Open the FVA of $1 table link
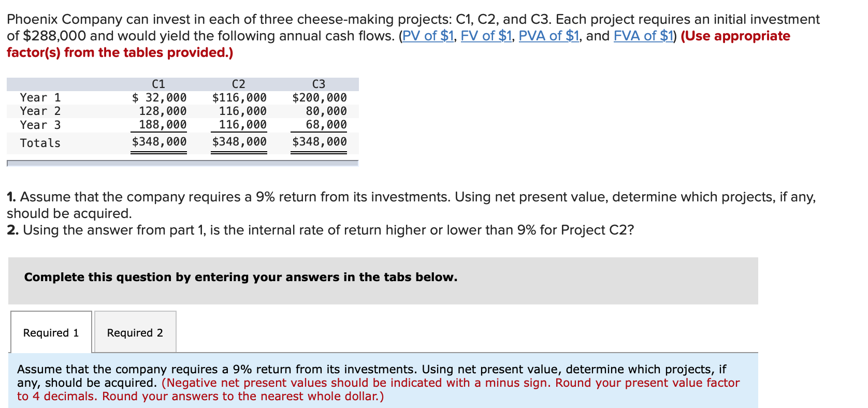Viewport: 868px width, 408px height. 642,36
